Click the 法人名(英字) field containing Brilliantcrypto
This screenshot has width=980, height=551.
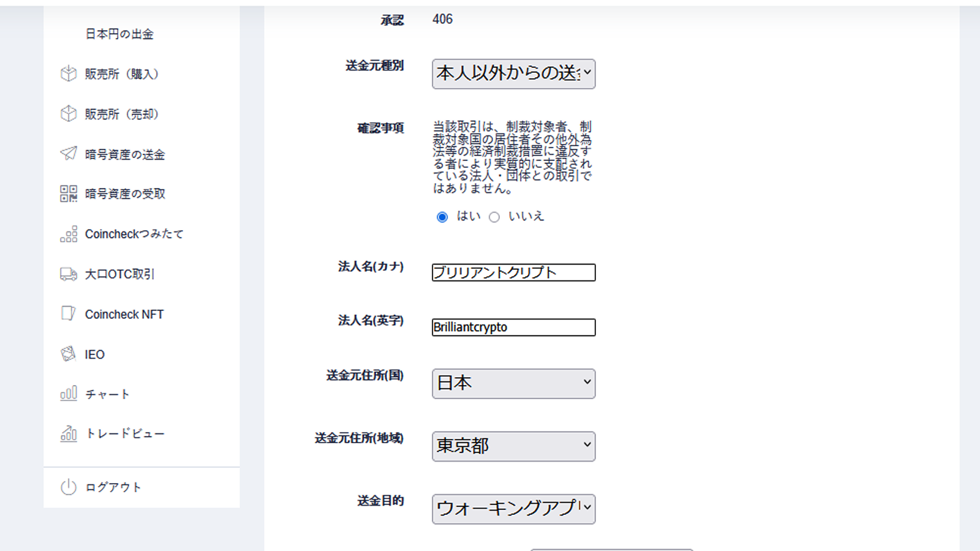513,327
